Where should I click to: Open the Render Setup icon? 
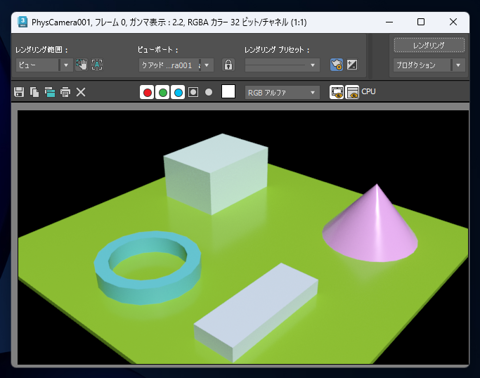click(x=337, y=65)
